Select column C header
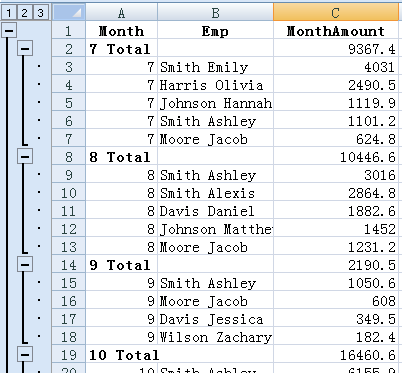This screenshot has width=402, height=373. 336,12
